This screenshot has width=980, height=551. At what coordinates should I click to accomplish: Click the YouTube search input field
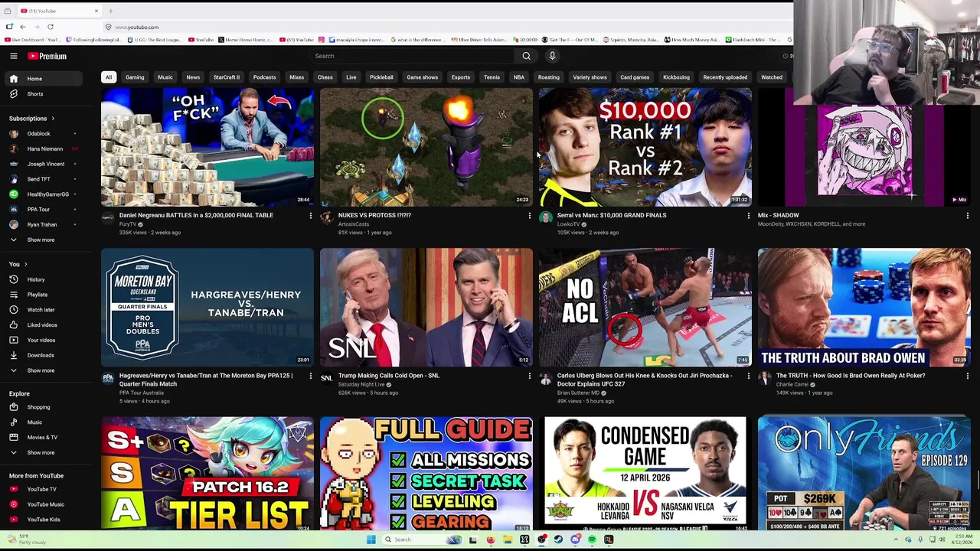pyautogui.click(x=413, y=56)
